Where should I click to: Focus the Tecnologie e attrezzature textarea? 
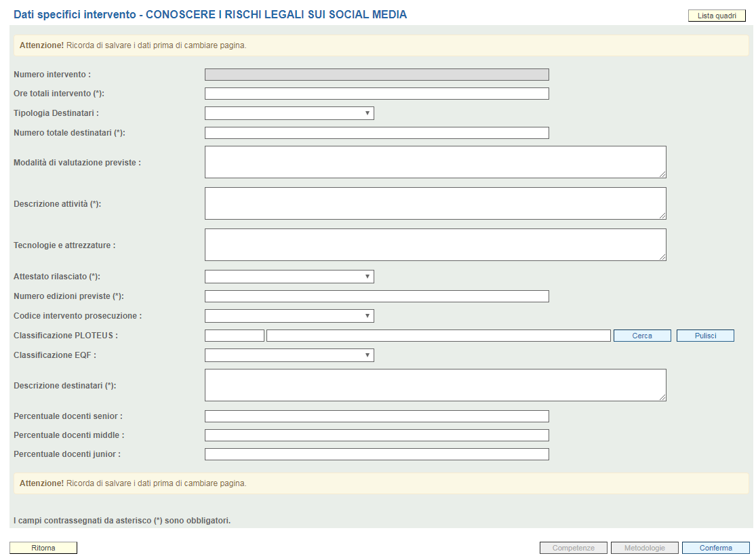coord(435,245)
